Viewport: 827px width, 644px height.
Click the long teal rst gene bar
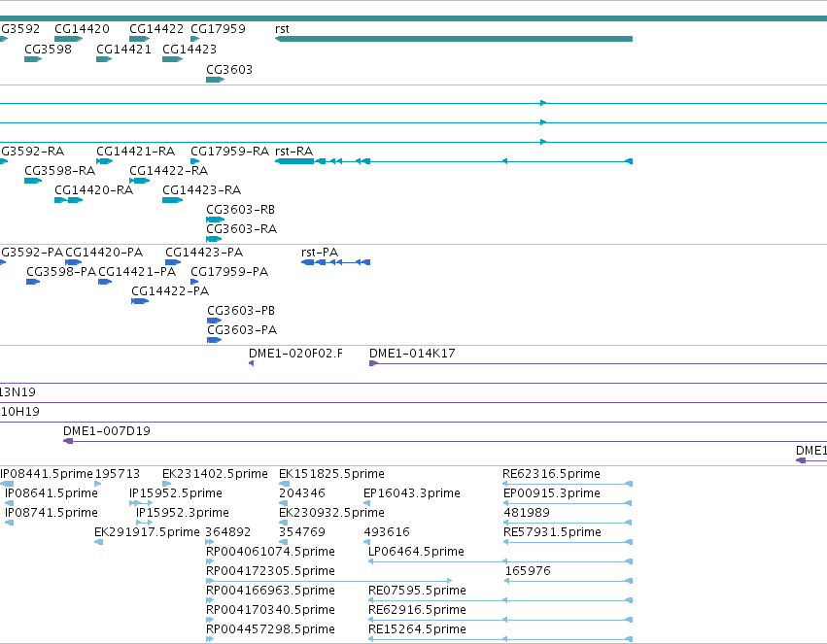point(454,39)
